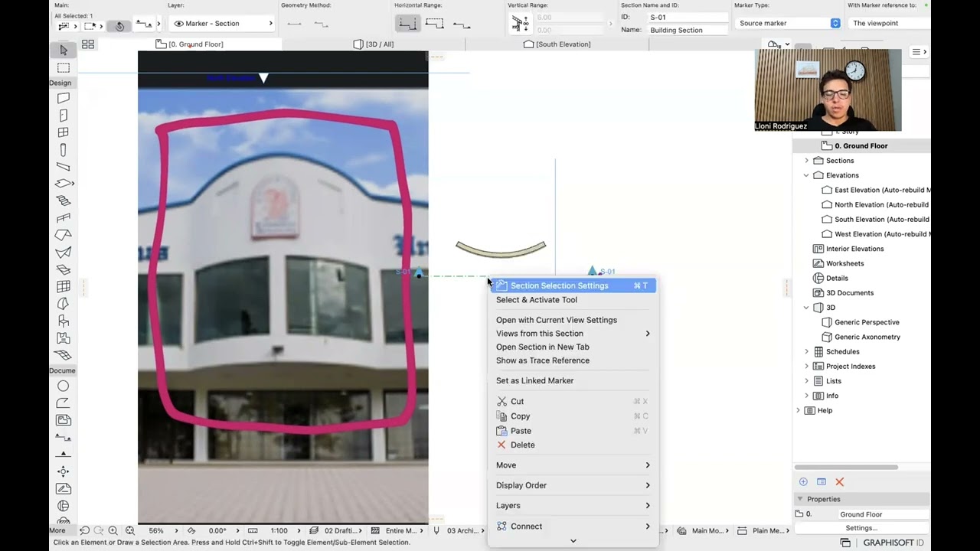This screenshot has width=980, height=551.
Task: Select the Slab tool
Action: click(x=64, y=184)
